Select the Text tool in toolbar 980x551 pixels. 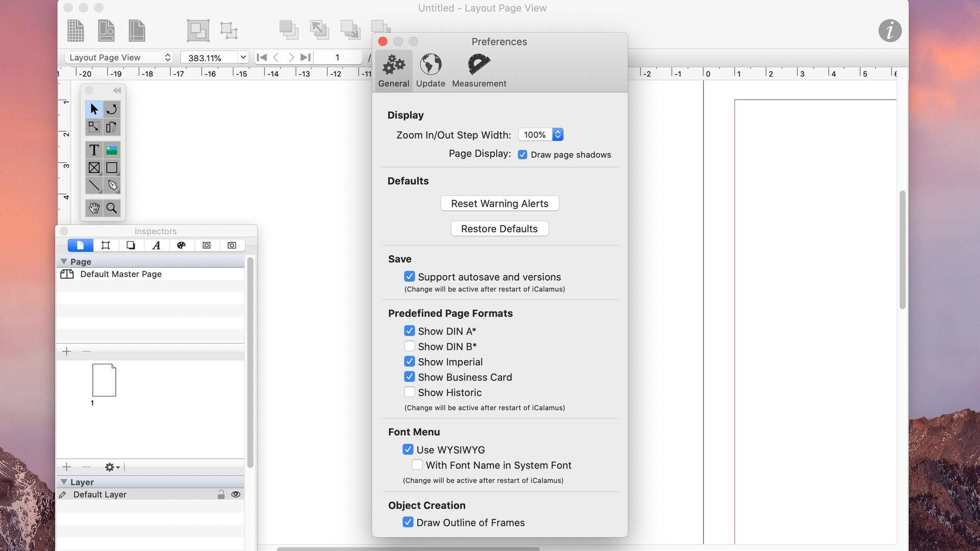click(93, 149)
